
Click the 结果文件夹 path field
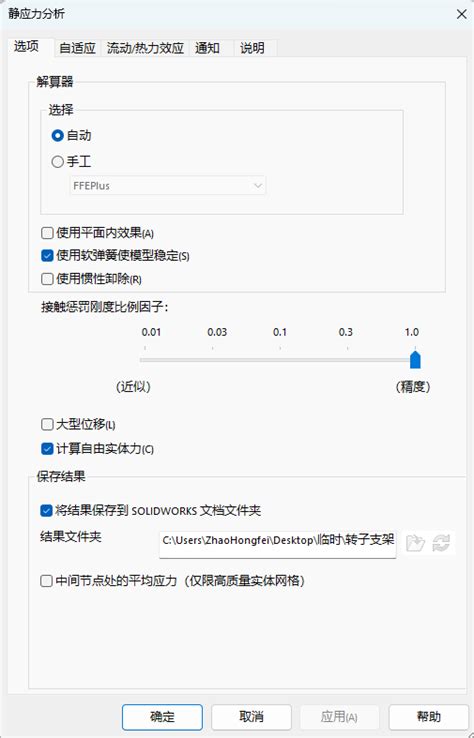click(278, 544)
